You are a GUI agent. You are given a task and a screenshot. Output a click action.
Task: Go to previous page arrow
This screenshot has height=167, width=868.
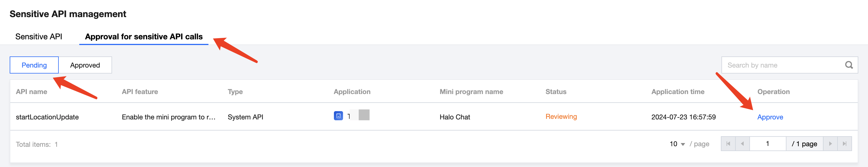point(742,144)
